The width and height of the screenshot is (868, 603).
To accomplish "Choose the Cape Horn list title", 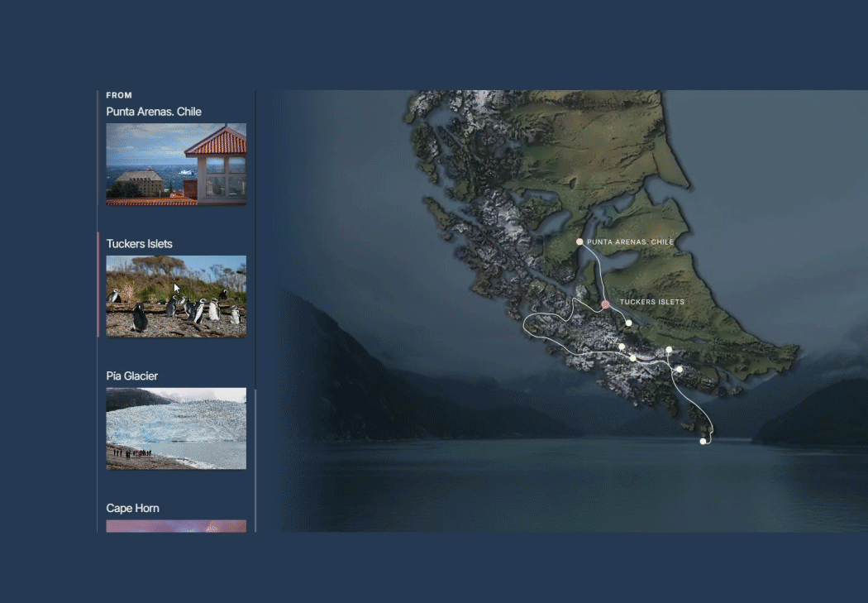I will (x=132, y=509).
